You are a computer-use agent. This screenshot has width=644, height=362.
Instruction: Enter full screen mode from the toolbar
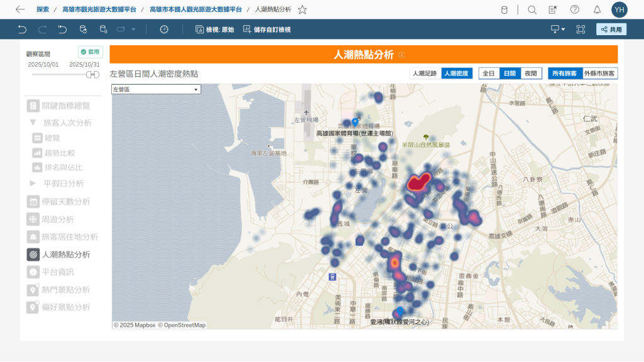pyautogui.click(x=580, y=30)
